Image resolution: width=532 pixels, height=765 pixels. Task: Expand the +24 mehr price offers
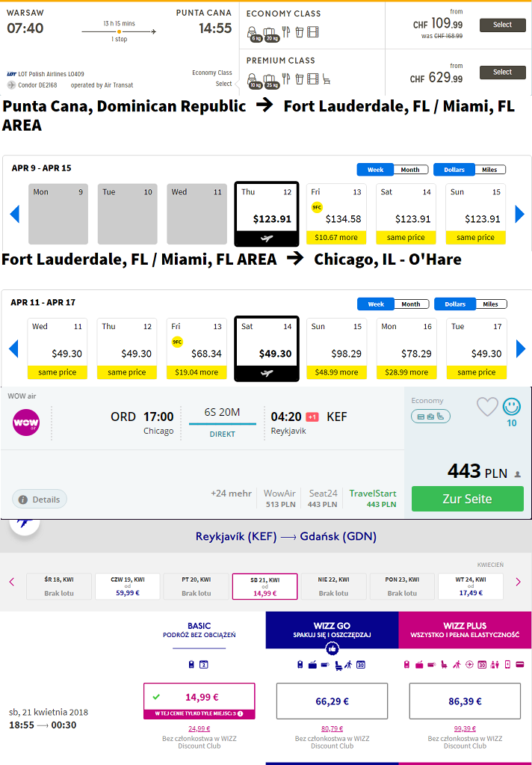click(x=231, y=494)
